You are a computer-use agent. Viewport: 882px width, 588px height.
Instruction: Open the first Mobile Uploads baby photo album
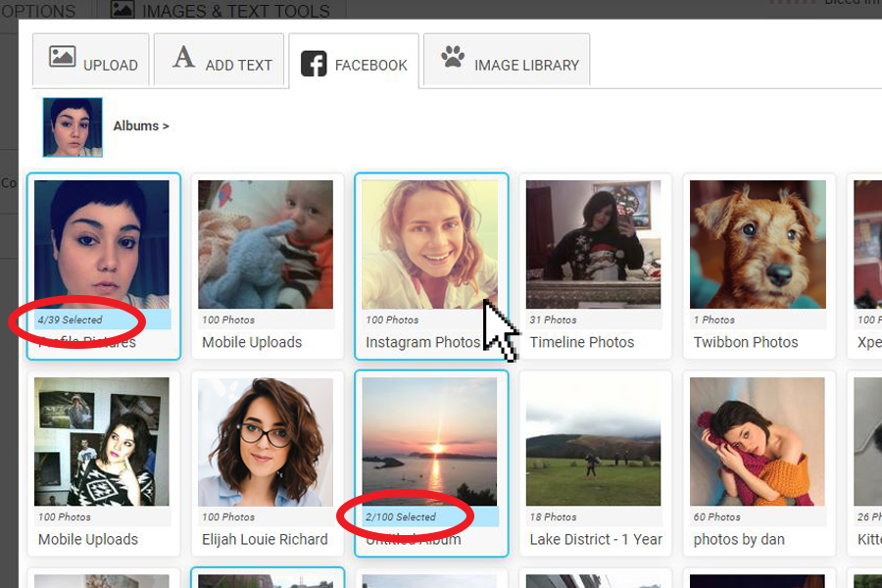pyautogui.click(x=266, y=244)
